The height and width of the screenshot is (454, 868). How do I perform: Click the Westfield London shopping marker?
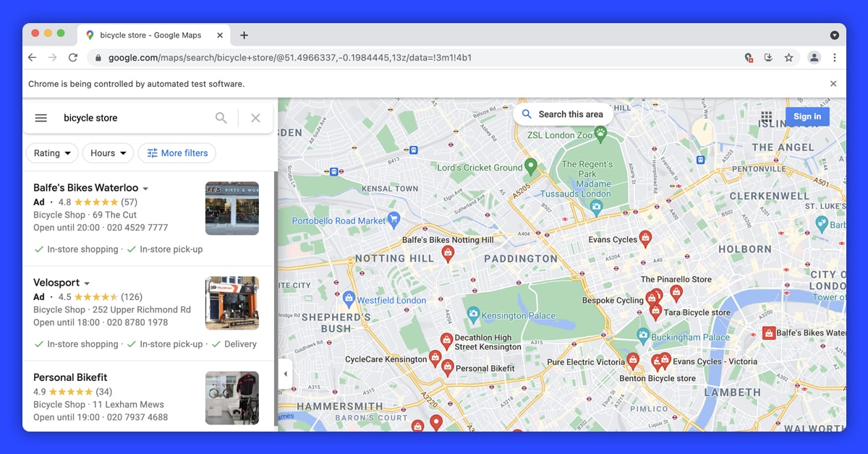pos(349,298)
